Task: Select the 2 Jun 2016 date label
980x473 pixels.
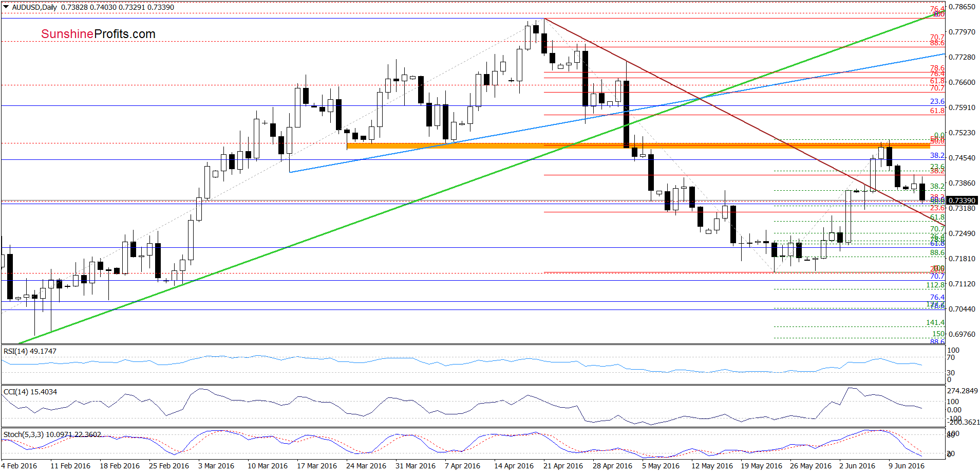Action: click(857, 466)
